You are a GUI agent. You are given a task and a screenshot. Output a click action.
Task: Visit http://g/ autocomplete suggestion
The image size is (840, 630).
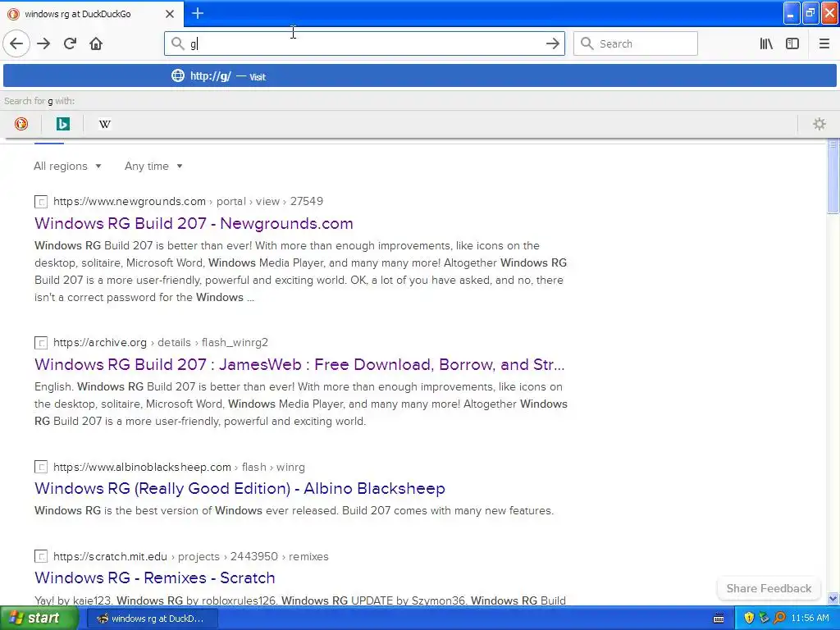pos(419,76)
